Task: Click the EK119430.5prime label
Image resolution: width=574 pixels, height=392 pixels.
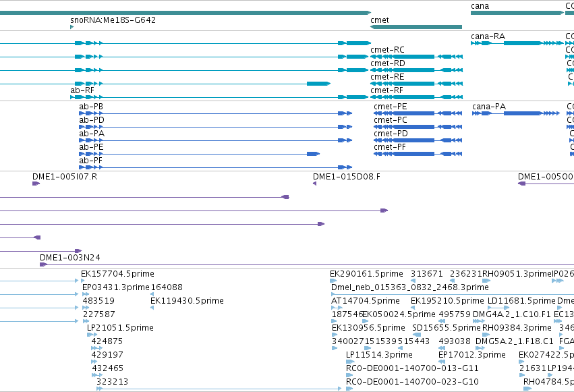Action: 187,300
